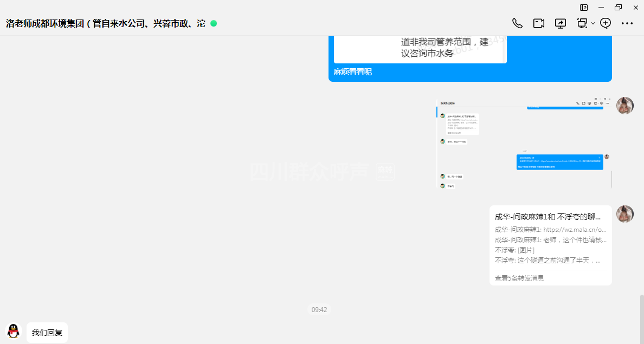Open the forwarded chat record card titled 成华-问政麻辣1

click(x=550, y=217)
